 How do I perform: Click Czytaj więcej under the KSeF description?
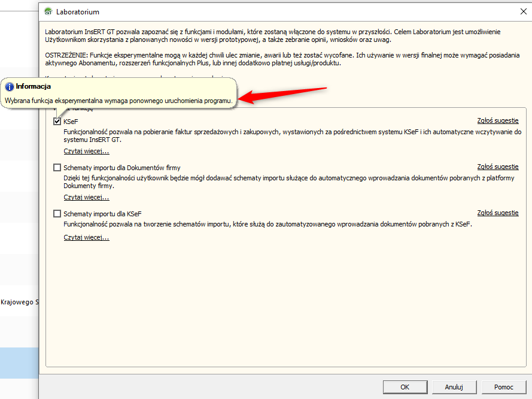point(86,151)
